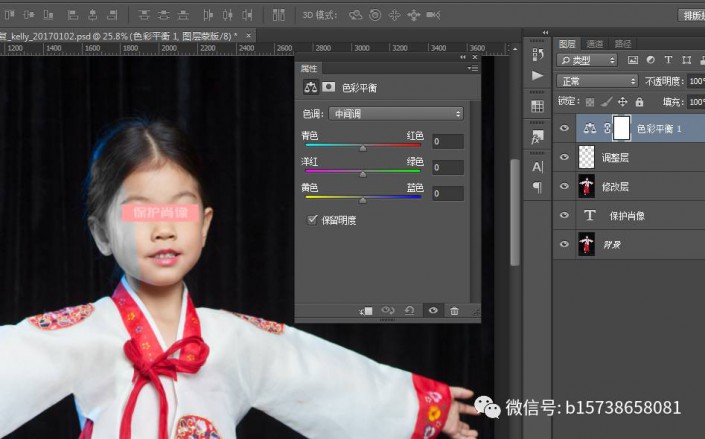Filter layers by type layer icon
Screen dimensions: 705x439
(669, 60)
